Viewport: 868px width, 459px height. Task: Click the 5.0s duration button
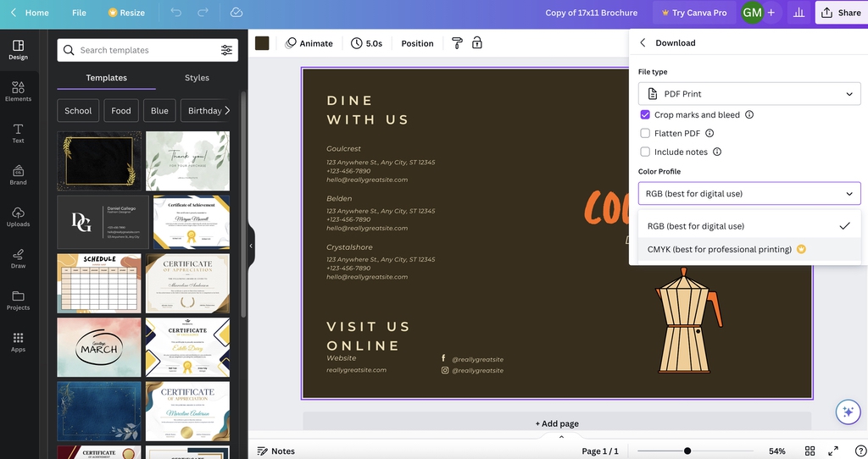366,43
